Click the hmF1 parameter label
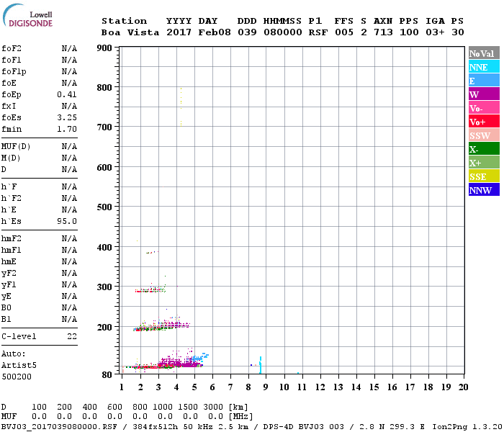504x432 pixels. tap(12, 251)
